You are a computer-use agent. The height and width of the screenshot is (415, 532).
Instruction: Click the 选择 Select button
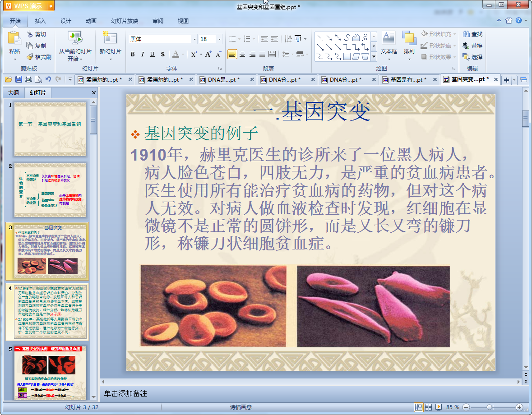tap(472, 57)
